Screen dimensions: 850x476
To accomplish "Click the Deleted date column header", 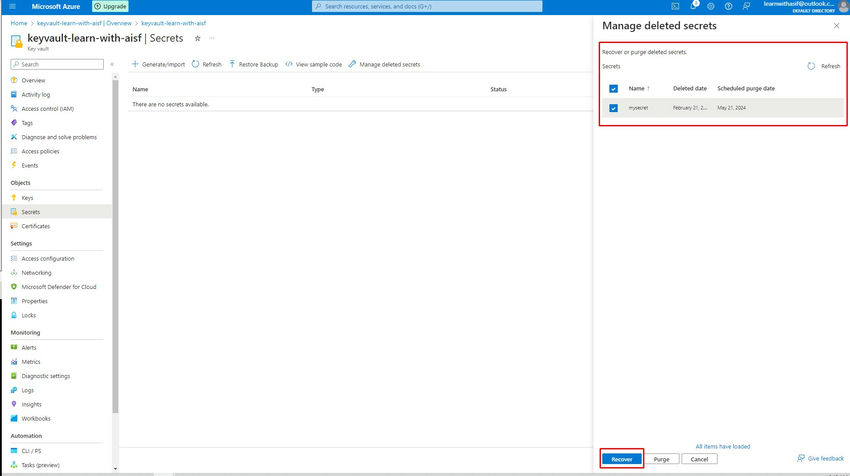I will coord(690,88).
